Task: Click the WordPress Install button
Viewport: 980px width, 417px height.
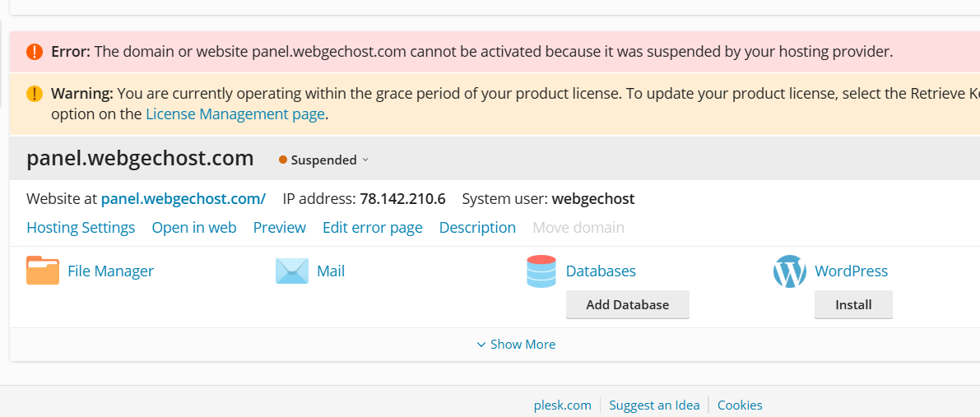Action: [x=854, y=305]
